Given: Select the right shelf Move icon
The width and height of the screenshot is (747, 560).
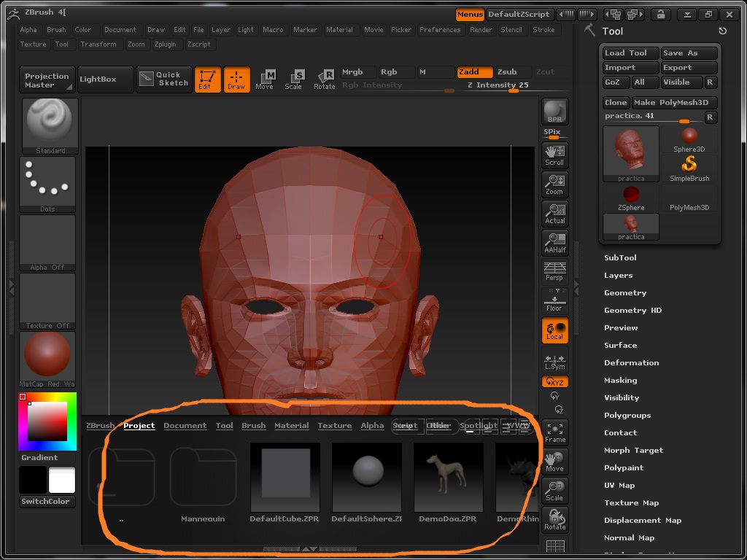Looking at the screenshot, I should tap(554, 462).
